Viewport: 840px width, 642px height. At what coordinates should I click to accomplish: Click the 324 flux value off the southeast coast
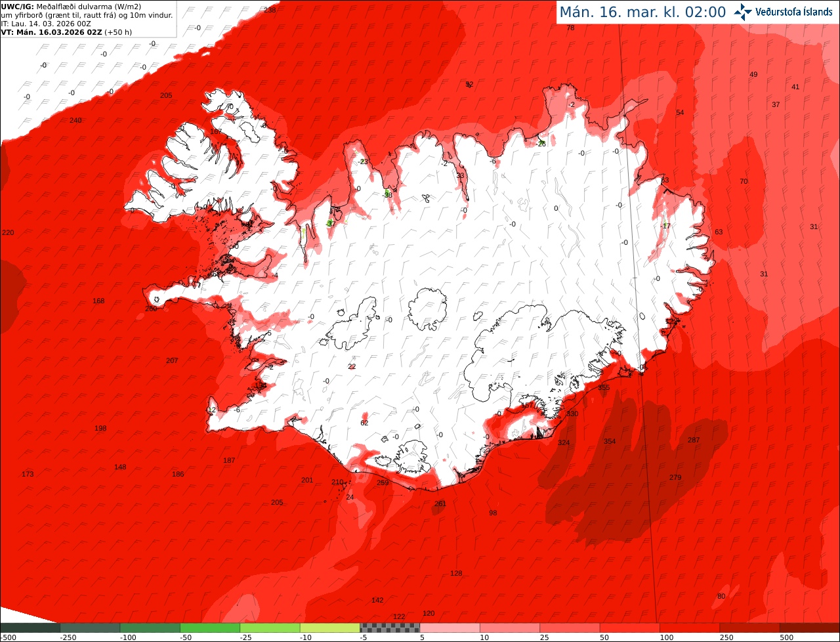(x=564, y=442)
